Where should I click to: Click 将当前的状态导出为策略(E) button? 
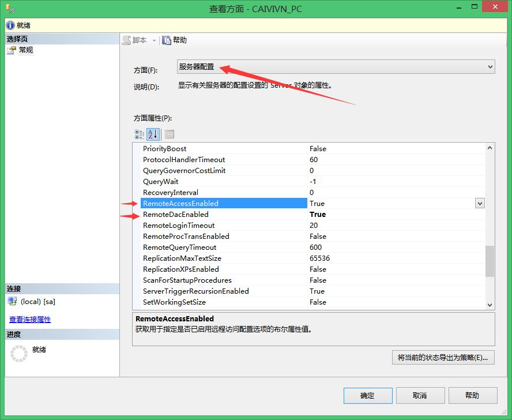click(x=443, y=357)
